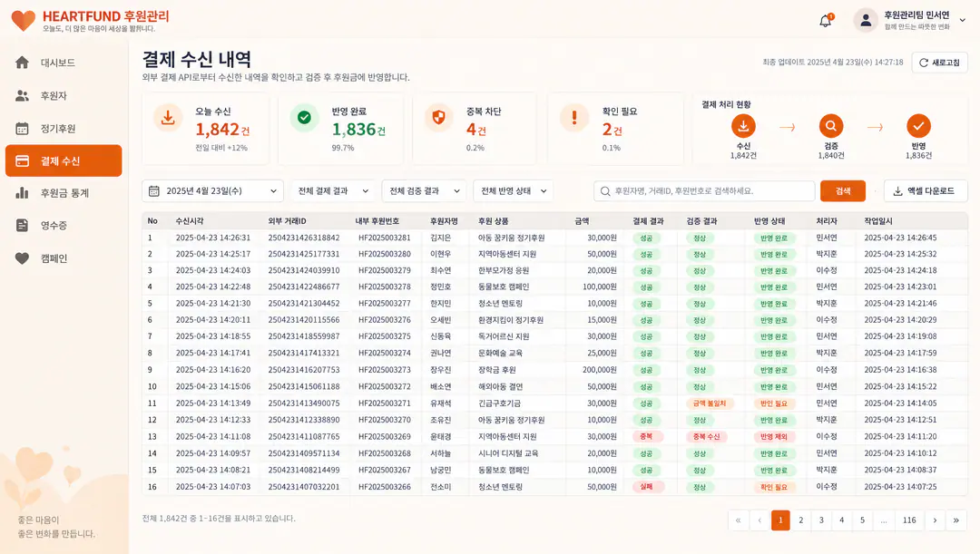The image size is (980, 554).
Task: Open 대시보드 menu item
Action: [64, 63]
